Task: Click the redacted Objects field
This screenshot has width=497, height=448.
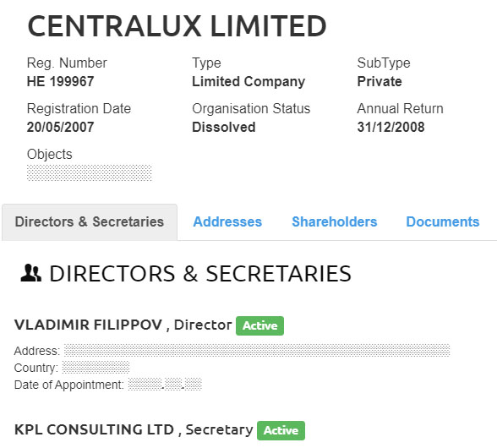Action: tap(90, 172)
